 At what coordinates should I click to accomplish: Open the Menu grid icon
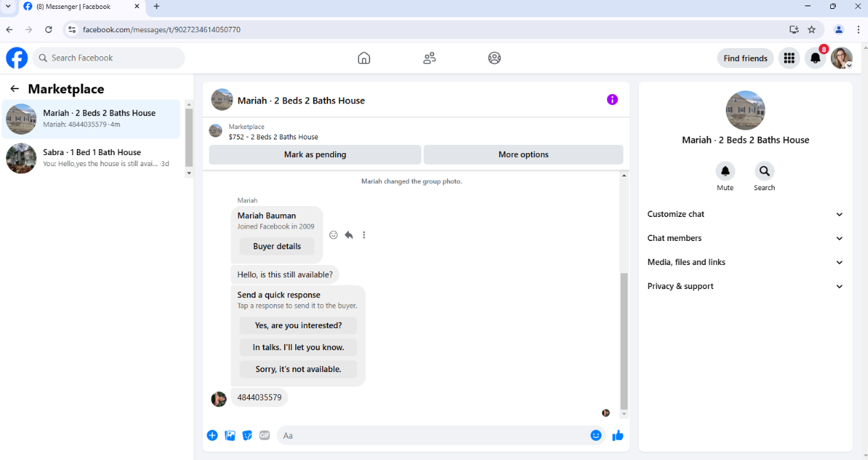(x=789, y=58)
